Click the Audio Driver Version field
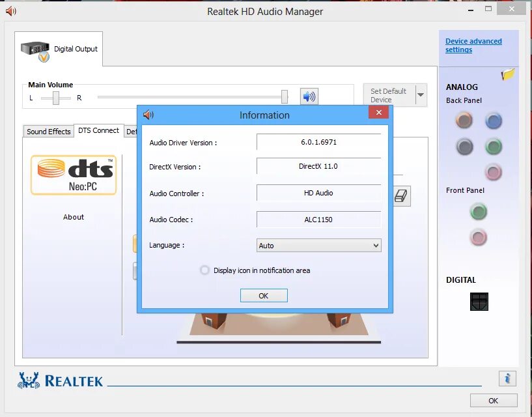 (x=318, y=142)
